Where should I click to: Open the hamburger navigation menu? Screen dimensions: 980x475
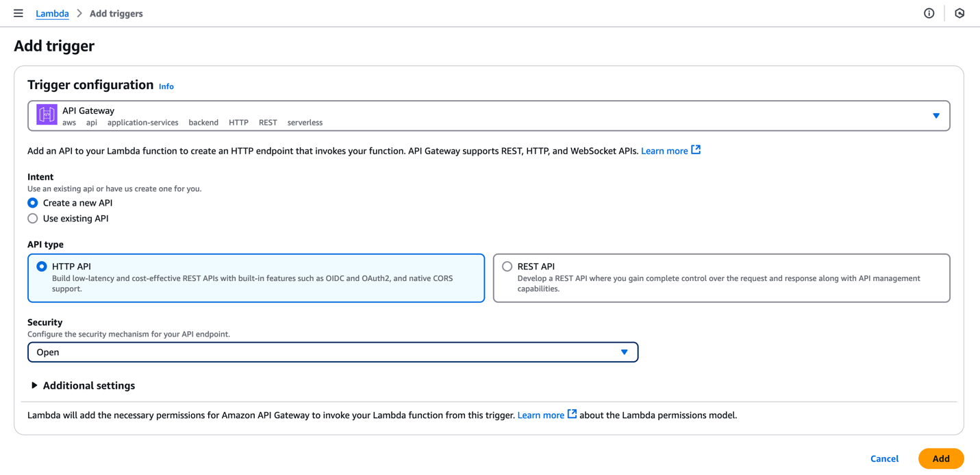point(18,13)
